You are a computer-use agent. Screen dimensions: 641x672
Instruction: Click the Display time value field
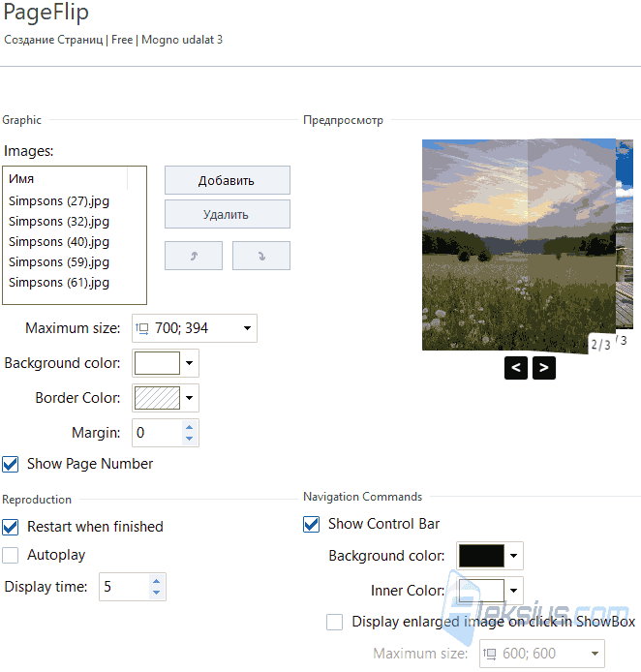(x=124, y=587)
